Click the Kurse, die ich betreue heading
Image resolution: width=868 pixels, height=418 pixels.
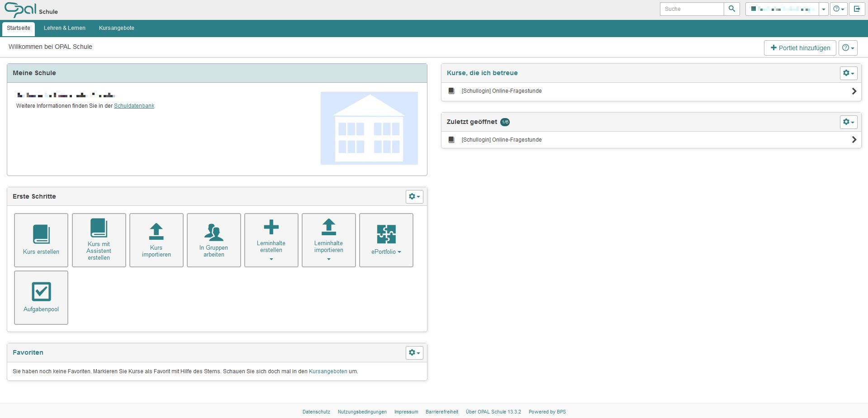point(482,73)
